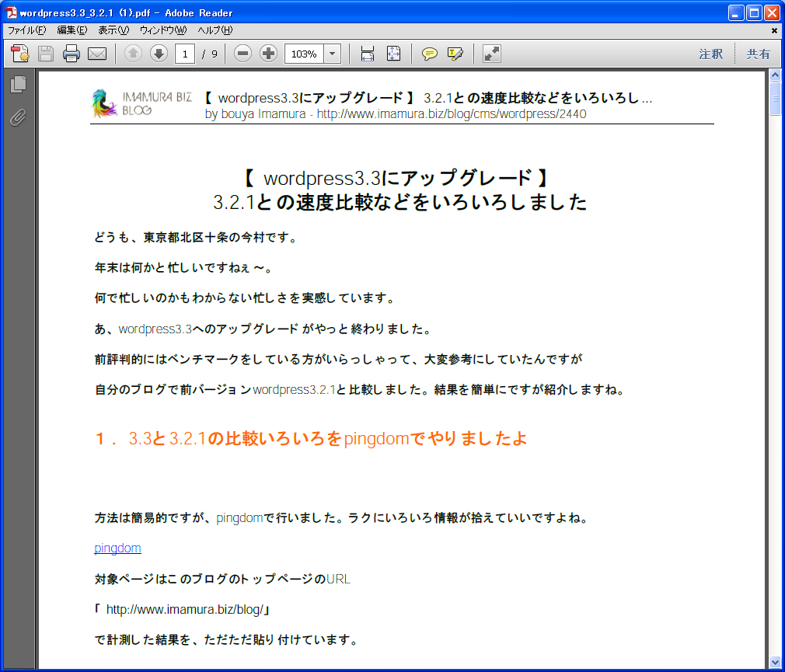The image size is (785, 672).
Task: Open the 表示(V) menu
Action: pos(113,30)
